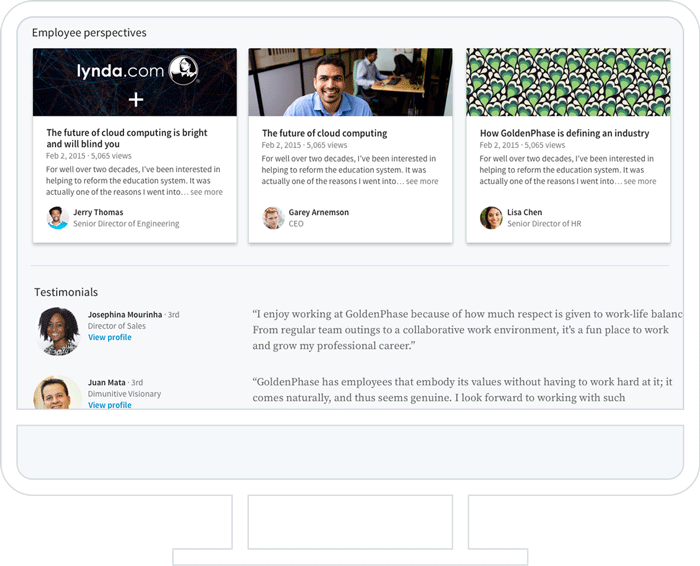
Task: Select 'Dimunitive Visionary' title text
Action: (x=125, y=394)
